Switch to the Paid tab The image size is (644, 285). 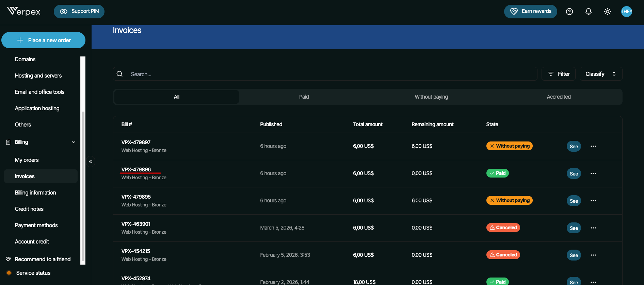point(304,97)
